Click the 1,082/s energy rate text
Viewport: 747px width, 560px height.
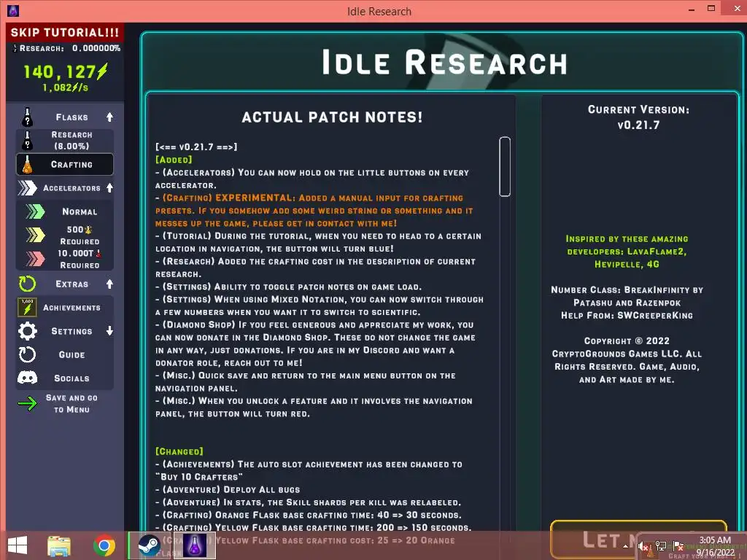point(65,87)
